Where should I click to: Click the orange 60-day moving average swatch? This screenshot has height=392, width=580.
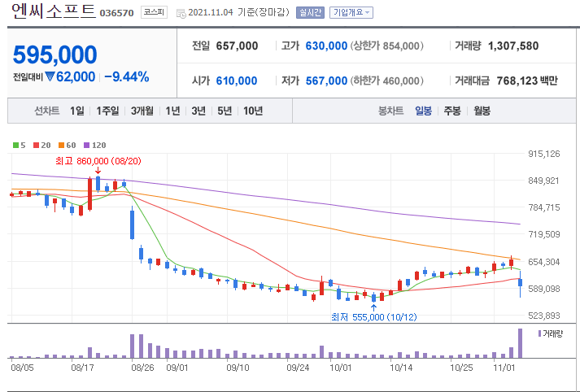[61, 146]
